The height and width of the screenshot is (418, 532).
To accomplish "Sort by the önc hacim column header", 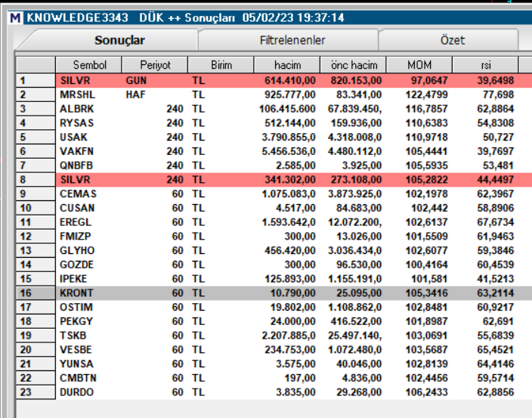I will 354,65.
